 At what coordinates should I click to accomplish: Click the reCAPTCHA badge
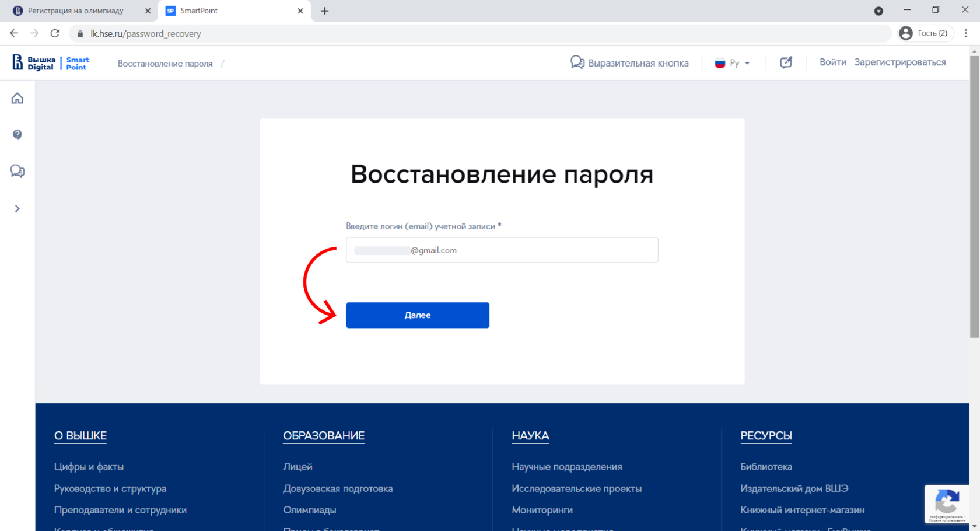(947, 504)
